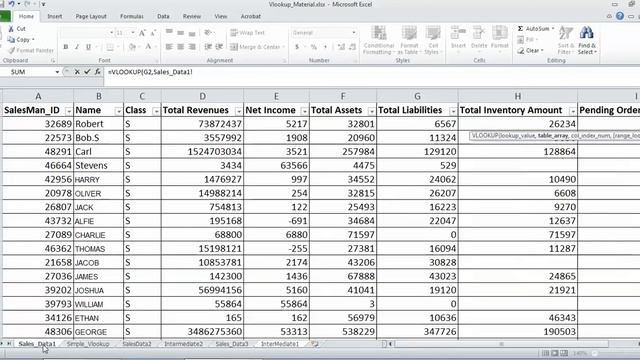Open the font name dropdown
This screenshot has width=640, height=360.
pos(111,33)
